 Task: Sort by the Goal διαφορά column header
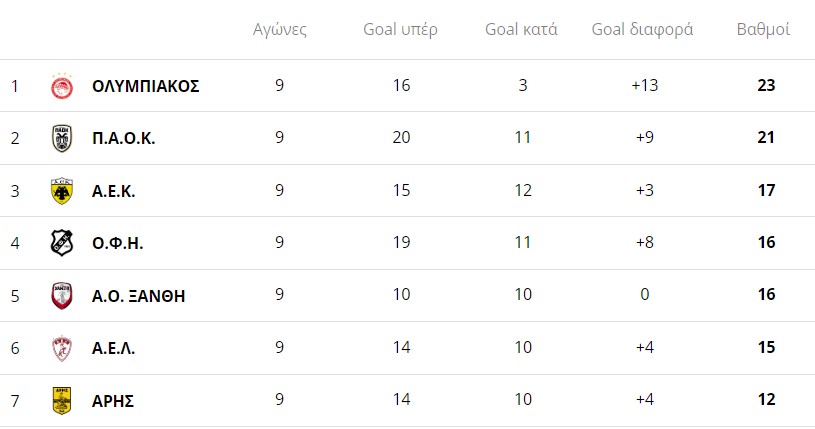(642, 30)
